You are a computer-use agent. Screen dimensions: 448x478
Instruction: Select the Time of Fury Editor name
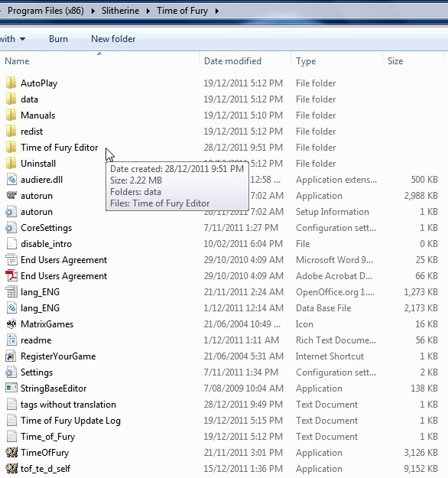(x=60, y=148)
